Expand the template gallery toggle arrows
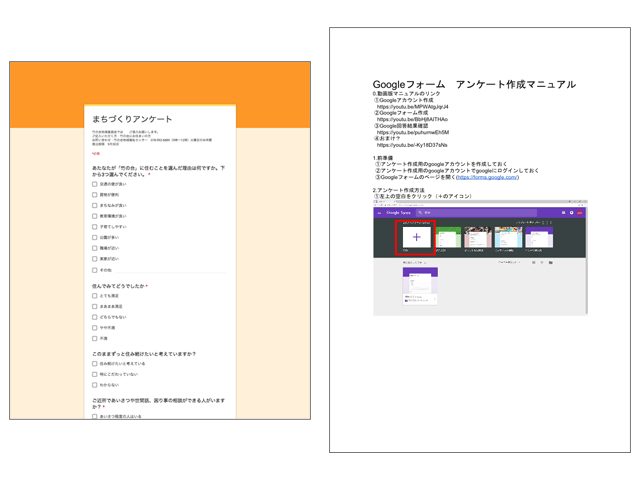640x480 pixels. (543, 222)
